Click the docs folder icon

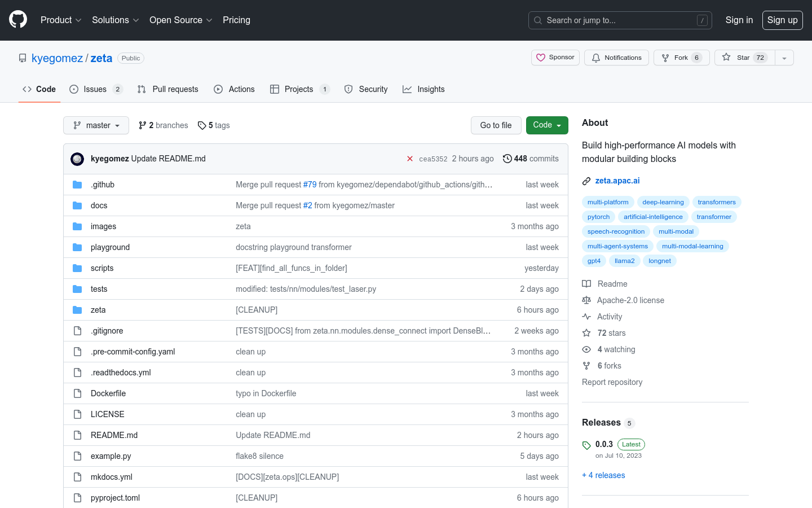coord(77,205)
